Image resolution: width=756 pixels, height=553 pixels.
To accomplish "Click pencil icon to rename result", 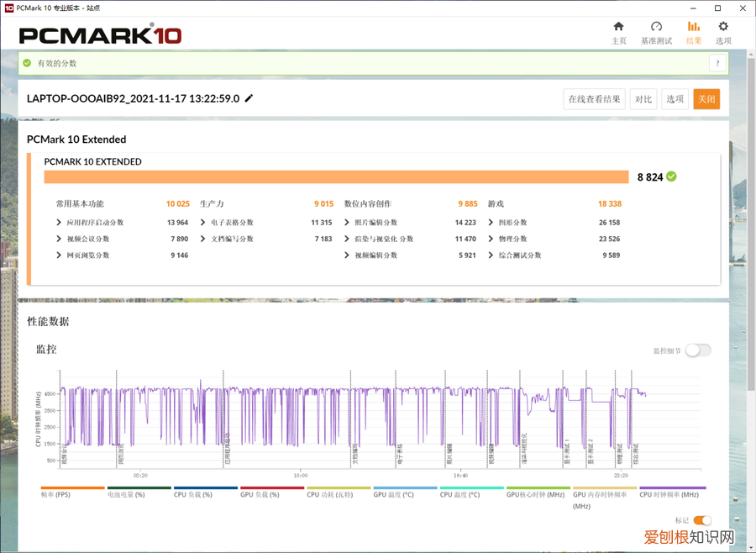I will 249,98.
